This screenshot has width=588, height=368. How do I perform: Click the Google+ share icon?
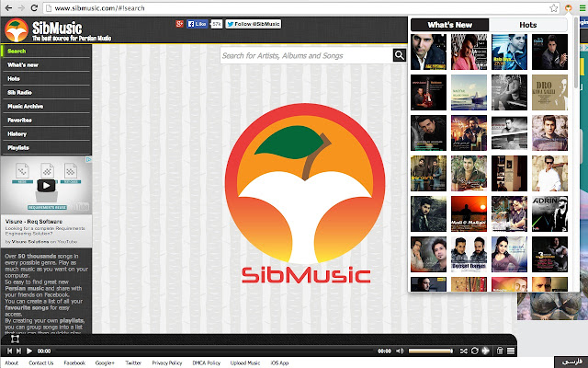coord(180,24)
